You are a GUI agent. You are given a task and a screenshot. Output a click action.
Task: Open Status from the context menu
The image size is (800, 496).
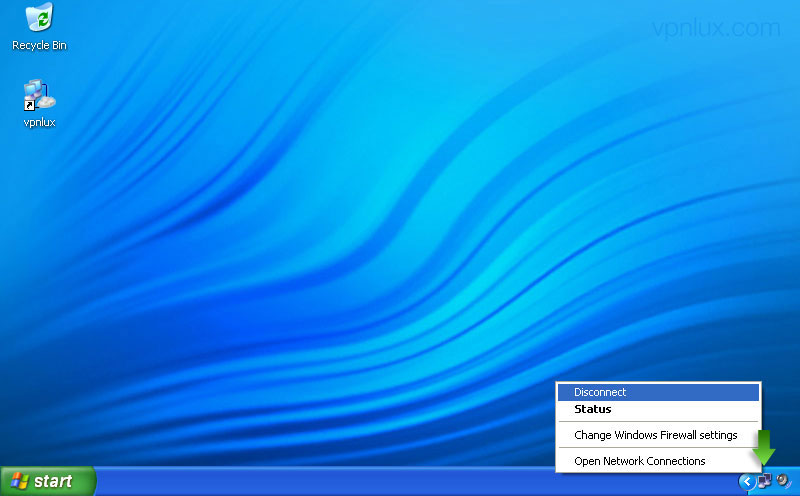point(658,409)
